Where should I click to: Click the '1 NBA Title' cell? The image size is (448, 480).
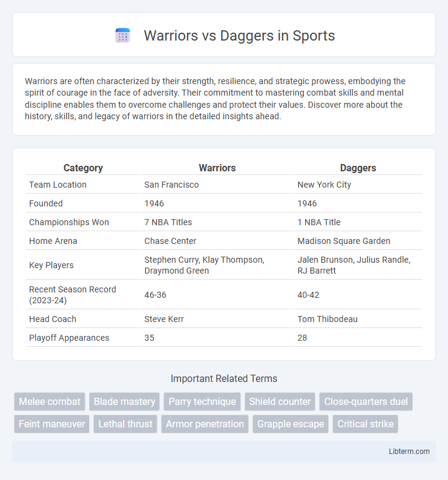[x=358, y=222]
